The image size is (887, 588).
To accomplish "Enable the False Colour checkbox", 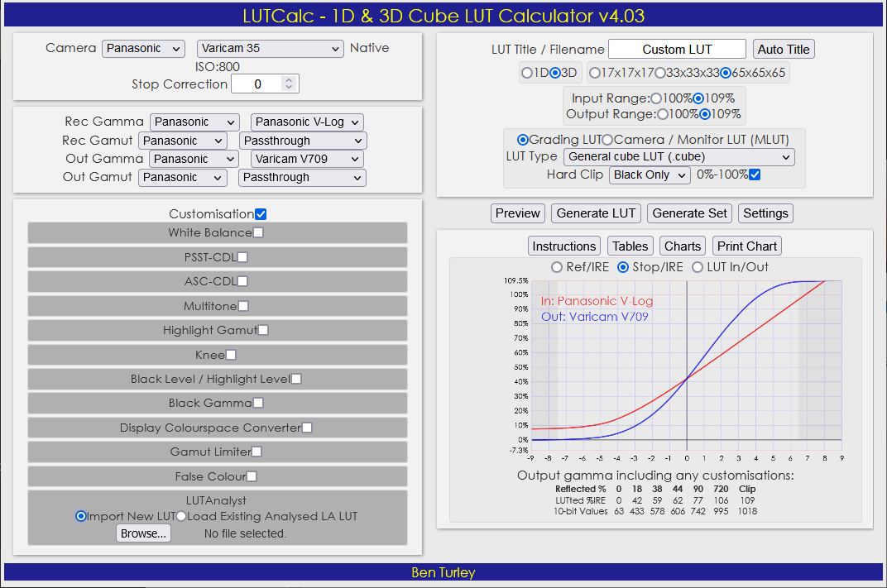I will (x=252, y=476).
